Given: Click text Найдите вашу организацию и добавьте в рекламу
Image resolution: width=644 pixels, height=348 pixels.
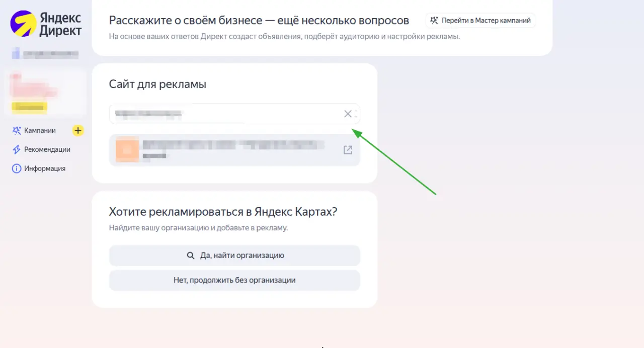Looking at the screenshot, I should 198,228.
